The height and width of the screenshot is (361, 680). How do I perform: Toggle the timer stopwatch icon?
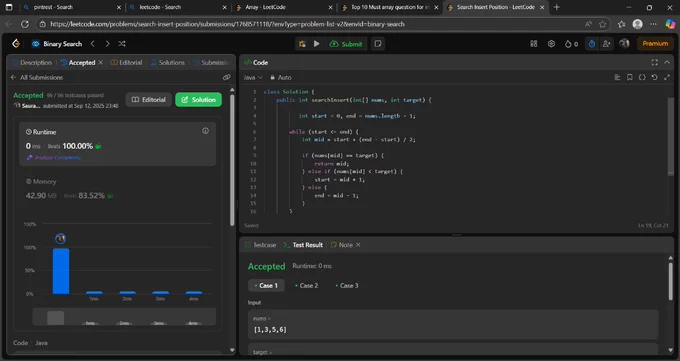[x=592, y=44]
